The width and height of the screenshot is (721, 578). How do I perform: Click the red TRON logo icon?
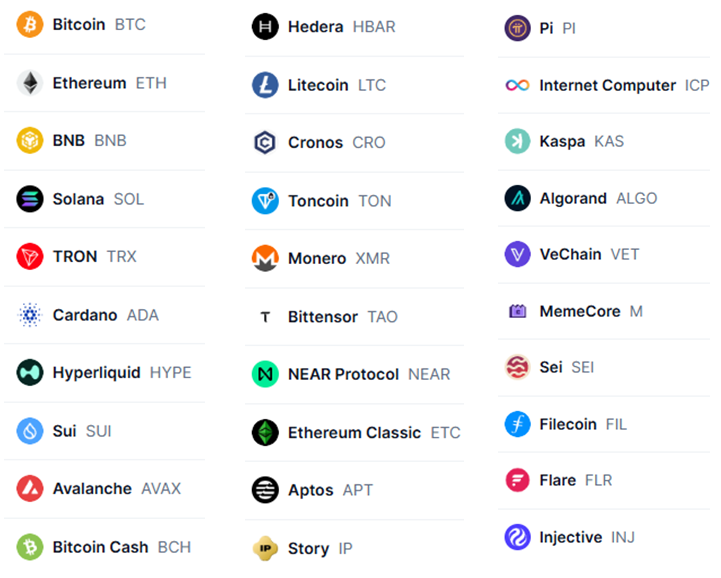[30, 256]
